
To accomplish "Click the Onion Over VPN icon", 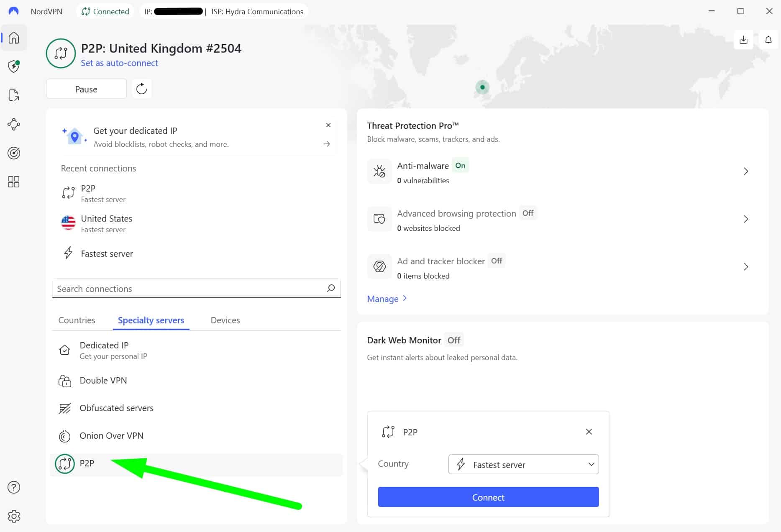I will [x=64, y=436].
